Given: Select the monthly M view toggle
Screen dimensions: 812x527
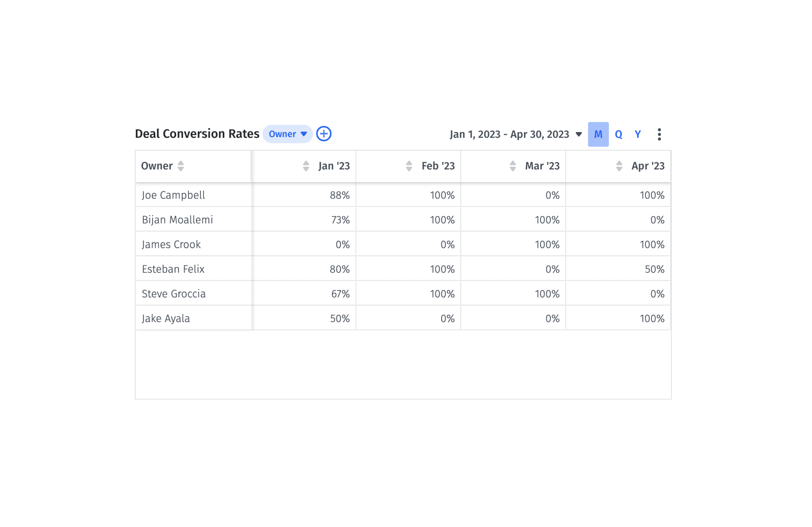Looking at the screenshot, I should 598,134.
